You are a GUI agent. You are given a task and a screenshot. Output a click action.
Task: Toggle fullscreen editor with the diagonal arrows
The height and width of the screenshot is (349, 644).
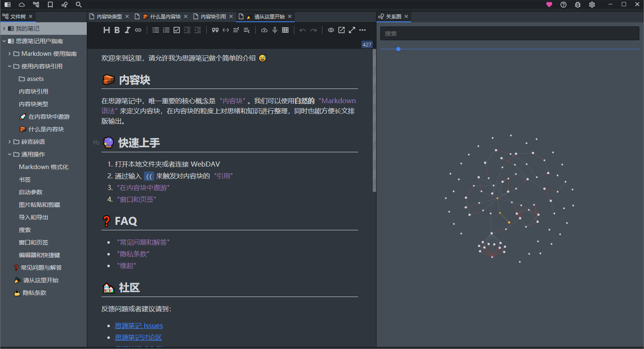pos(352,30)
